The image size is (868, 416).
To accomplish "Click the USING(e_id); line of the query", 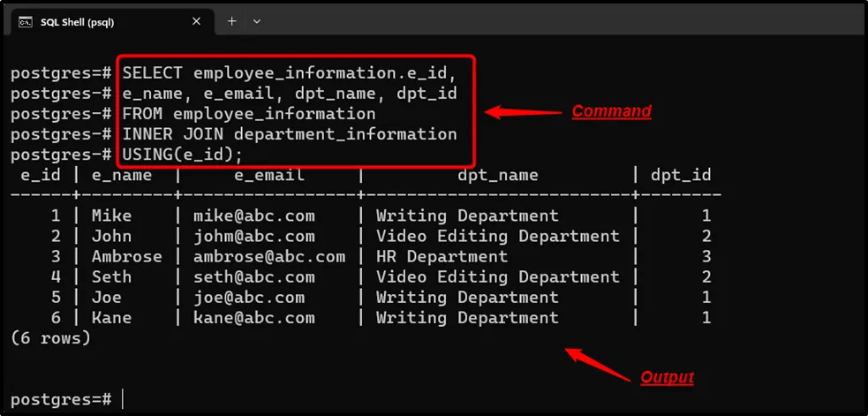I will coord(182,154).
